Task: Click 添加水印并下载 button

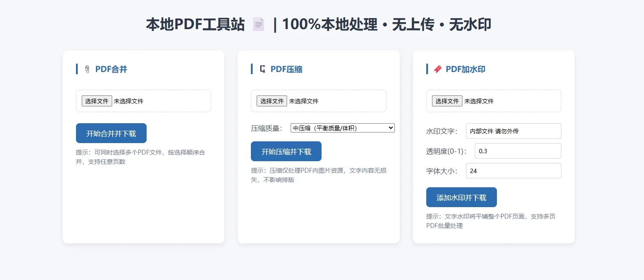Action: 462,197
